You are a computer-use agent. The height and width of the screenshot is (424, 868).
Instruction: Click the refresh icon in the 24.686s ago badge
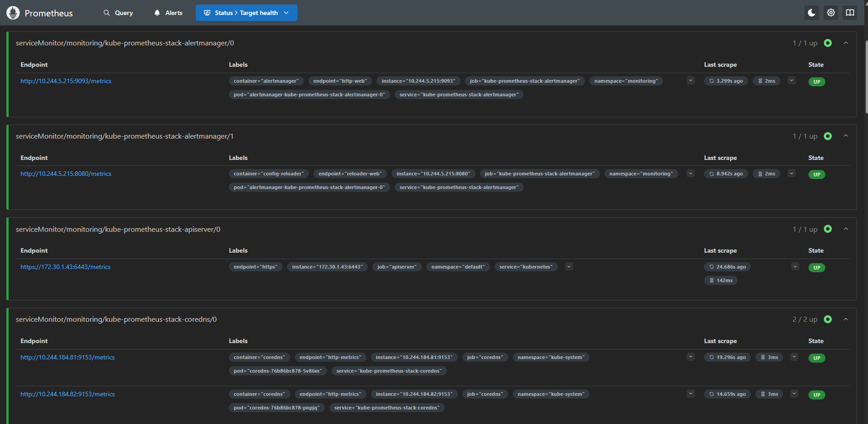click(x=712, y=267)
